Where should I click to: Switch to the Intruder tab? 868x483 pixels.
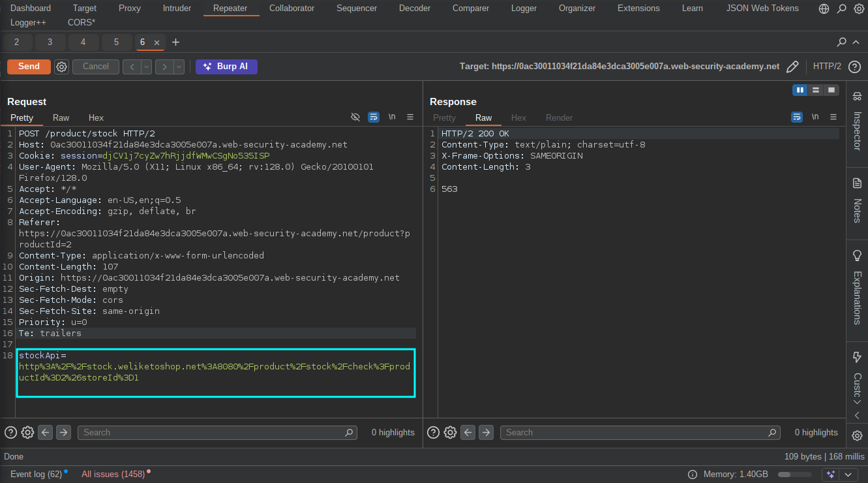coord(177,8)
